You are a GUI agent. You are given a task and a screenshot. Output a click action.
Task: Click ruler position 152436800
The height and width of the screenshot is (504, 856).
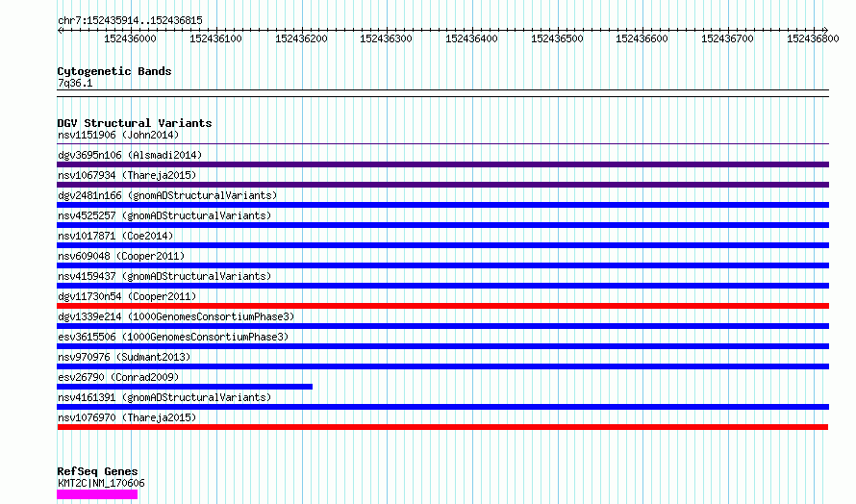tap(813, 38)
